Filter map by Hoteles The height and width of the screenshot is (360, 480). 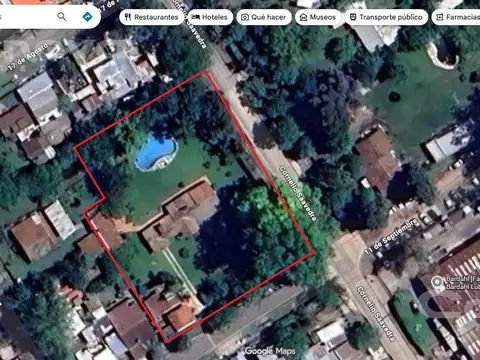point(210,17)
